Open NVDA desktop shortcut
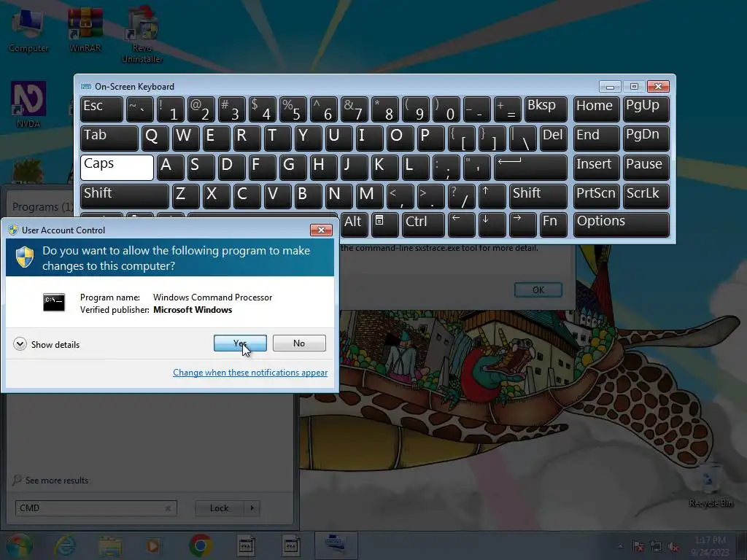Screen dimensions: 747x560 click(28, 105)
